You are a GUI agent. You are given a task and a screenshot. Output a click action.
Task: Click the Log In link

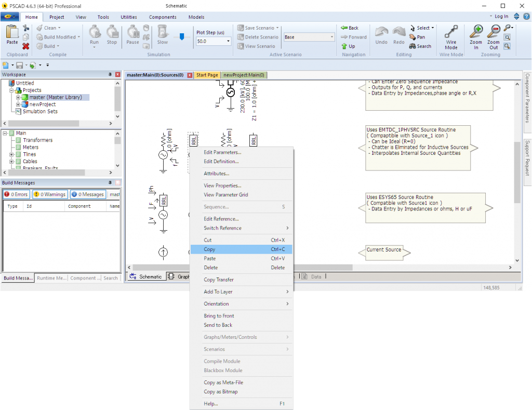click(501, 17)
